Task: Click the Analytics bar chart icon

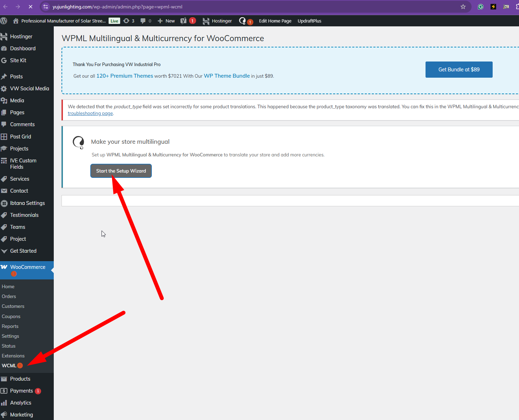Action: point(4,403)
